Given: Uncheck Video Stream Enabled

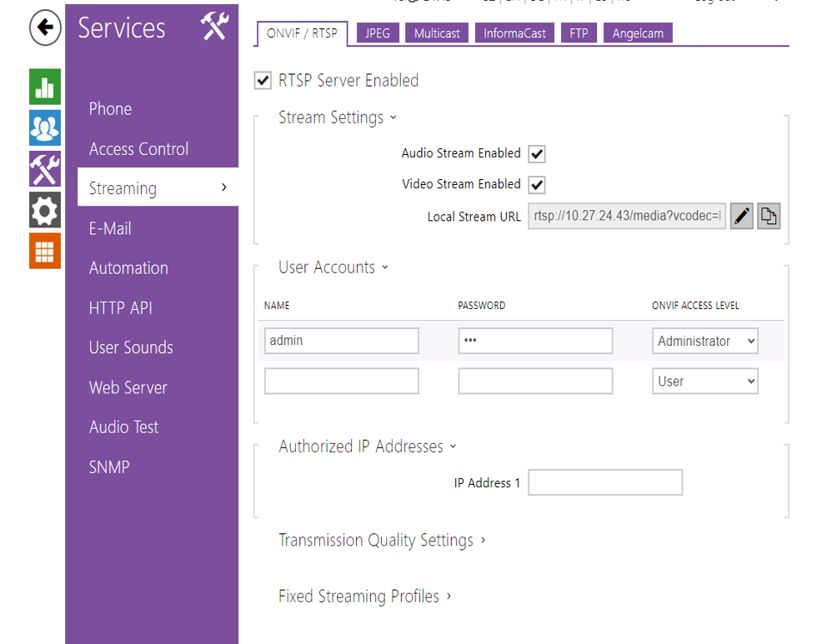Looking at the screenshot, I should click(537, 185).
